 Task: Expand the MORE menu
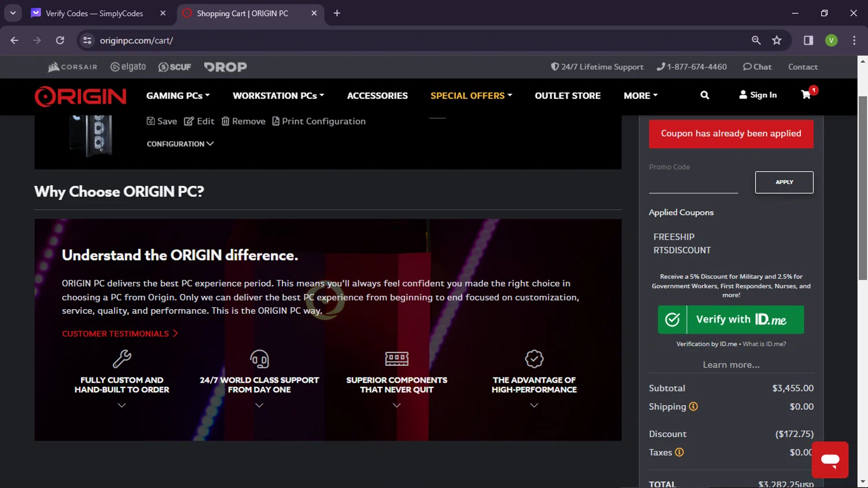[641, 96]
